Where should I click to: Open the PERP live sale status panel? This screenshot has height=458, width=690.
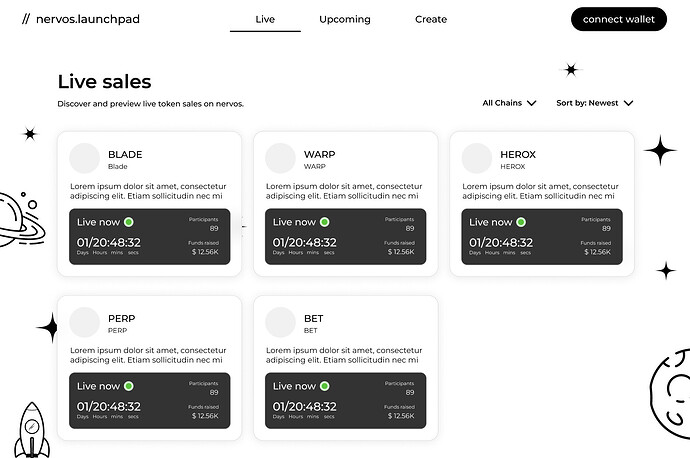(150, 401)
